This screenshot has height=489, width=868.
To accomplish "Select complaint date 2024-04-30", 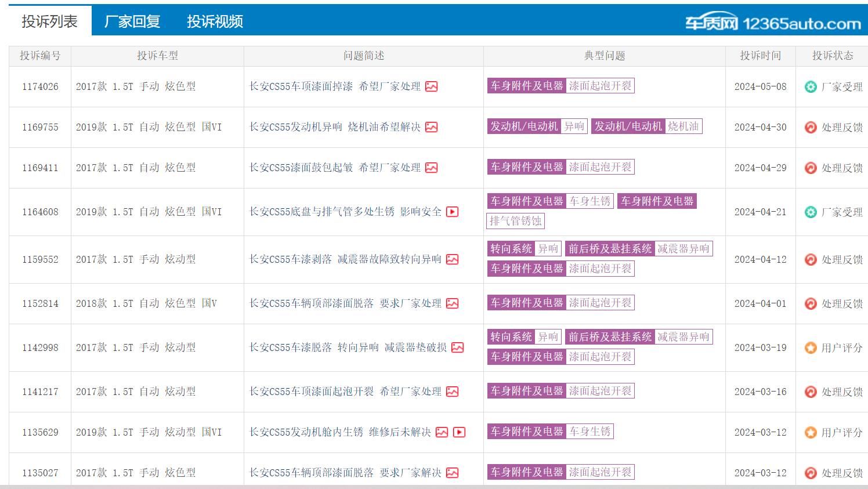I will (x=760, y=127).
